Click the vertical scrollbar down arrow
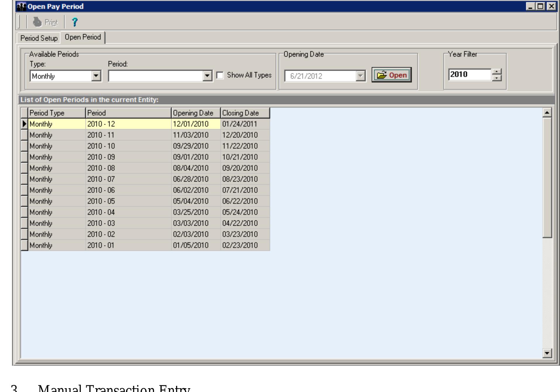The height and width of the screenshot is (392, 560). point(547,353)
